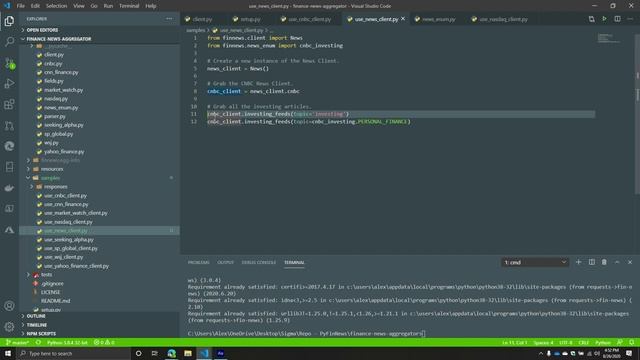
Task: Open the Edge browser from the taskbar
Action: (171, 353)
